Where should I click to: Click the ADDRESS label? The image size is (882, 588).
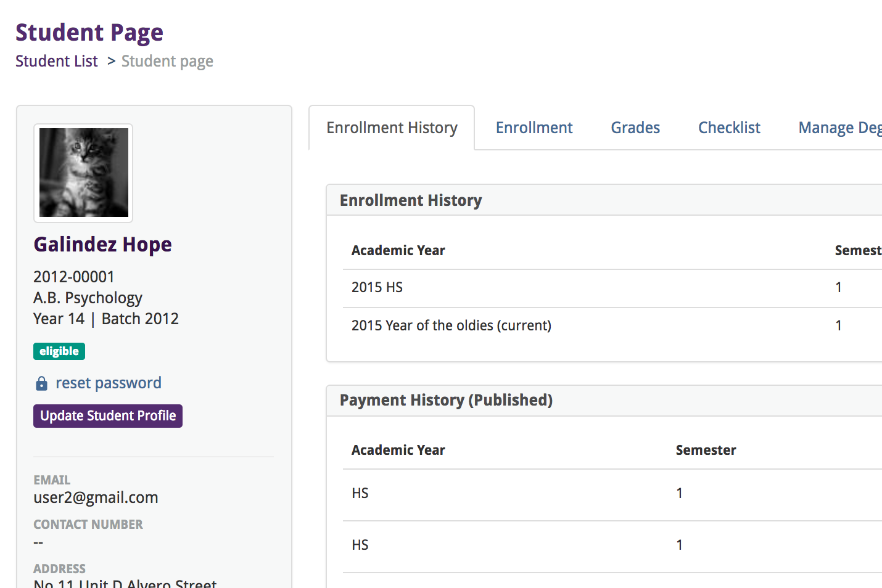59,569
